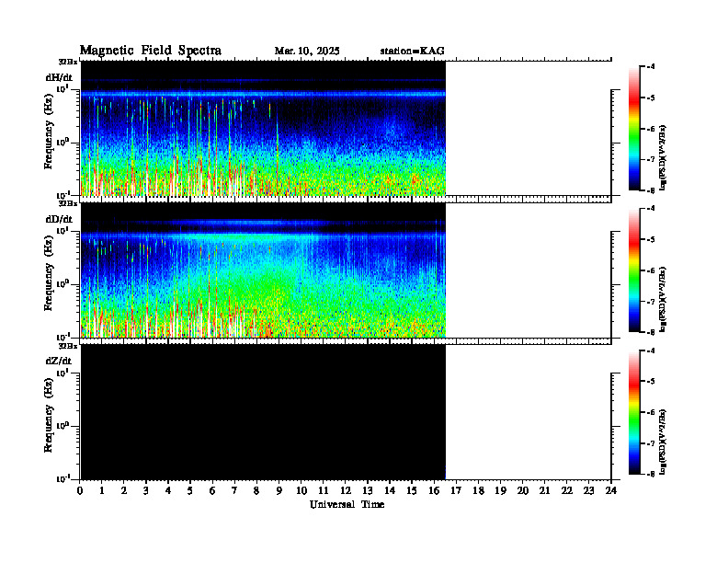
Task: Click the "-7" tick on dD/dt color bar
Action: click(x=651, y=302)
